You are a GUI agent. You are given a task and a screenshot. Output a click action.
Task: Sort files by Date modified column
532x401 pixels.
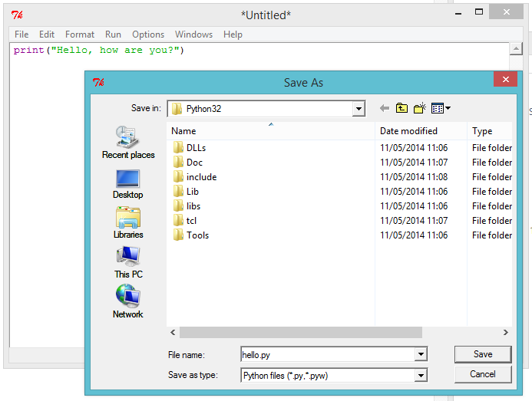point(421,131)
